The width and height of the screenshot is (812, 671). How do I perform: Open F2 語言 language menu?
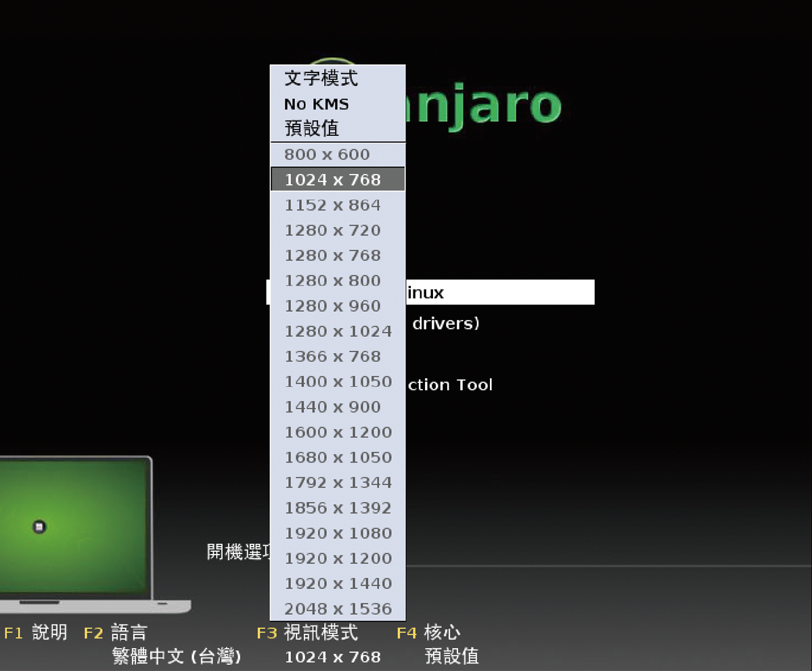coord(115,632)
